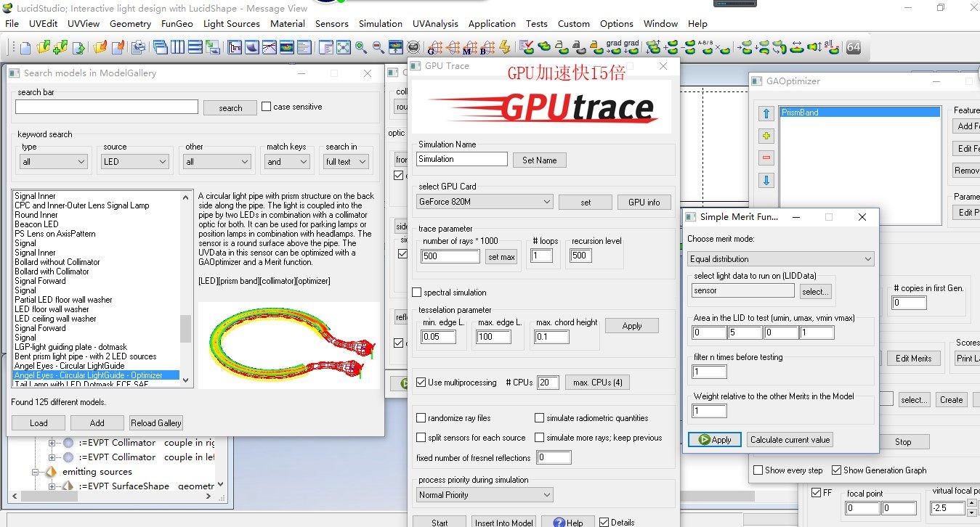Open the Geometry menu

point(130,24)
